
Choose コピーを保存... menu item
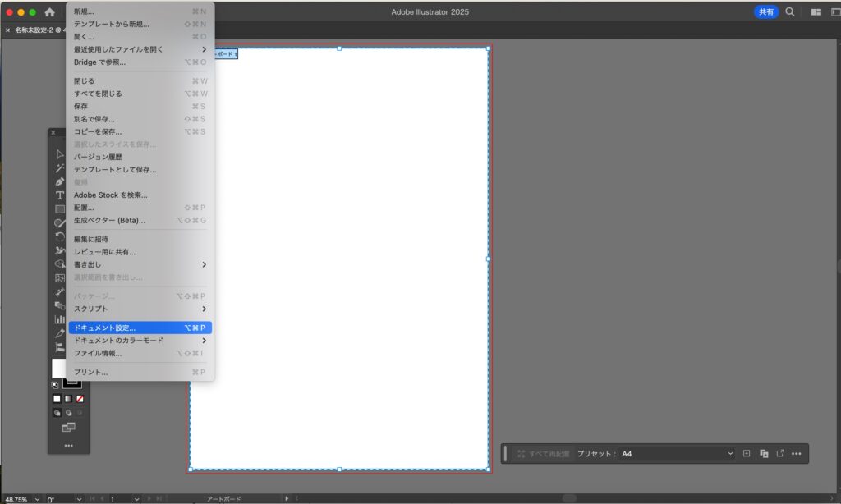pyautogui.click(x=140, y=131)
